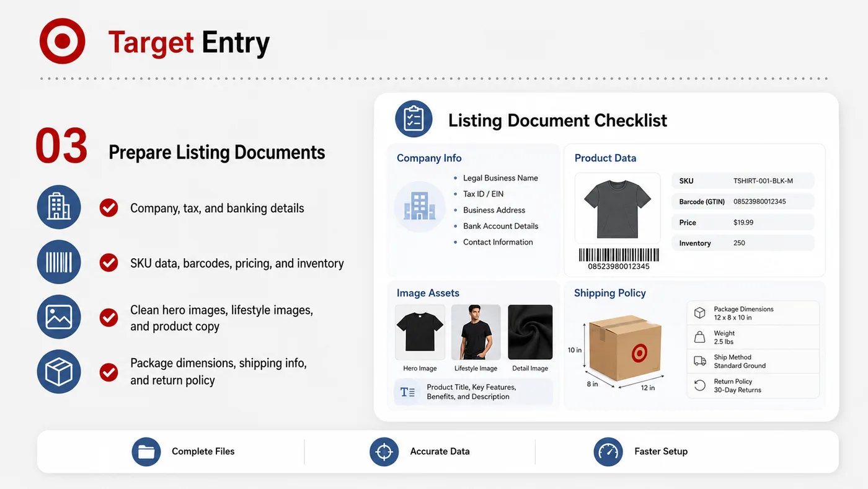
Task: Click the text icon beside Product Title
Action: (x=407, y=392)
